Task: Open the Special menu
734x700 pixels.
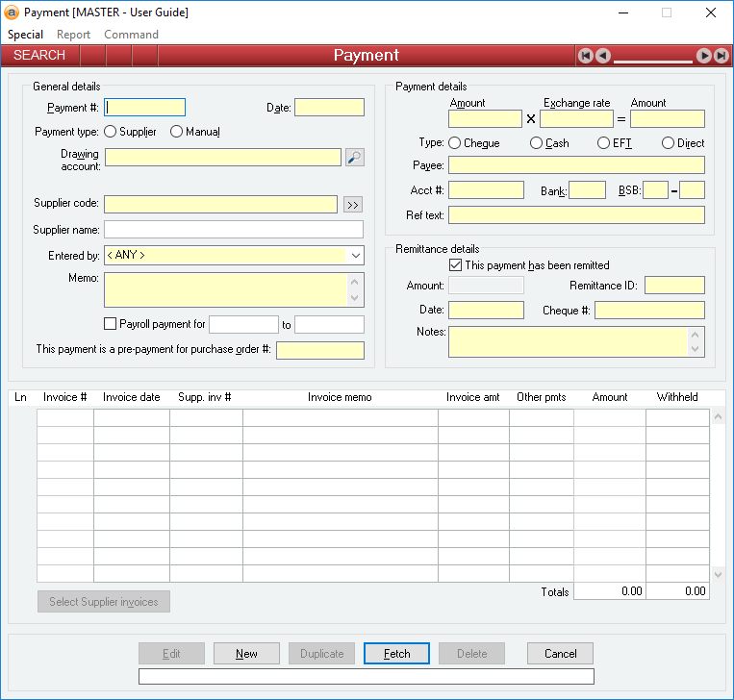Action: point(25,35)
